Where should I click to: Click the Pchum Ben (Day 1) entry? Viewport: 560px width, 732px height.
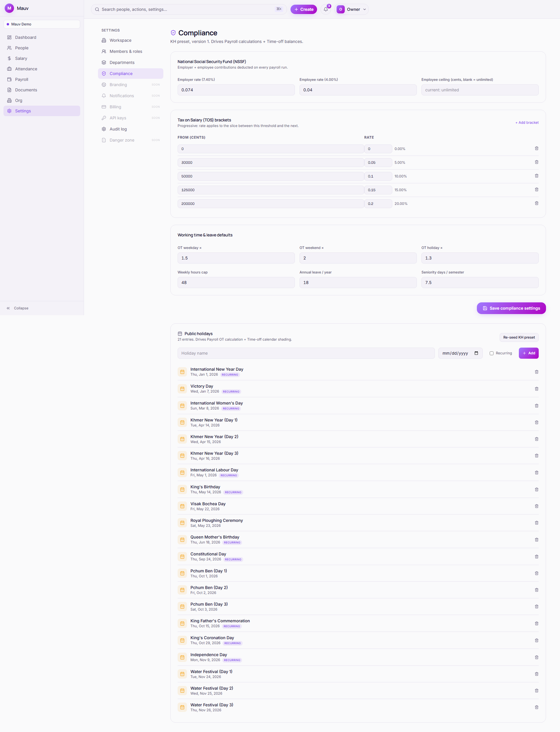click(358, 573)
